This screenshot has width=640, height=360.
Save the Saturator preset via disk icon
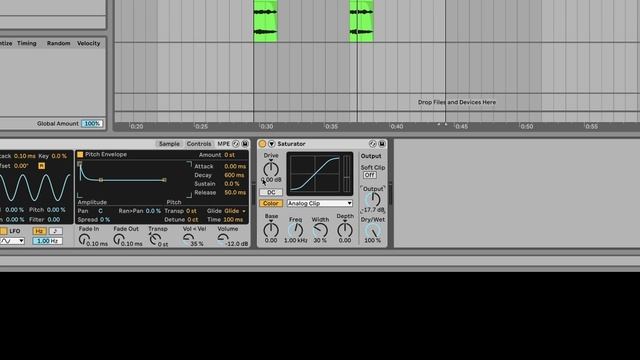click(382, 144)
